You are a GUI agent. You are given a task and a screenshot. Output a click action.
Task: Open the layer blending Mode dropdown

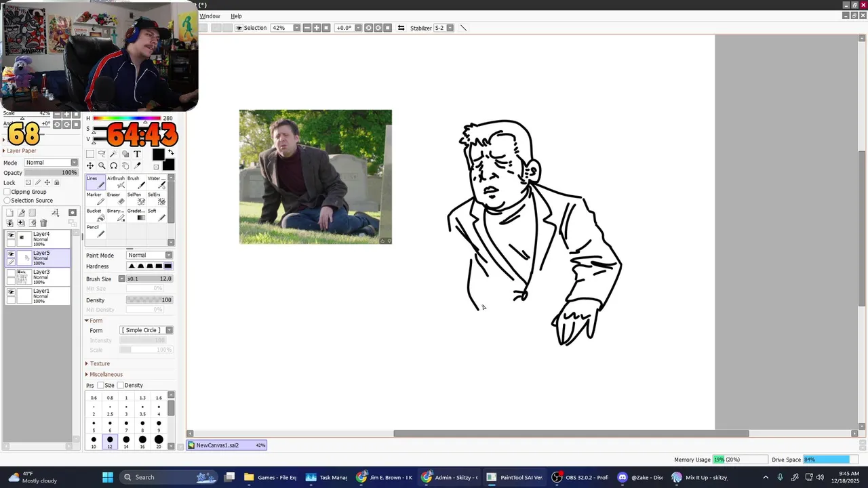pyautogui.click(x=52, y=163)
